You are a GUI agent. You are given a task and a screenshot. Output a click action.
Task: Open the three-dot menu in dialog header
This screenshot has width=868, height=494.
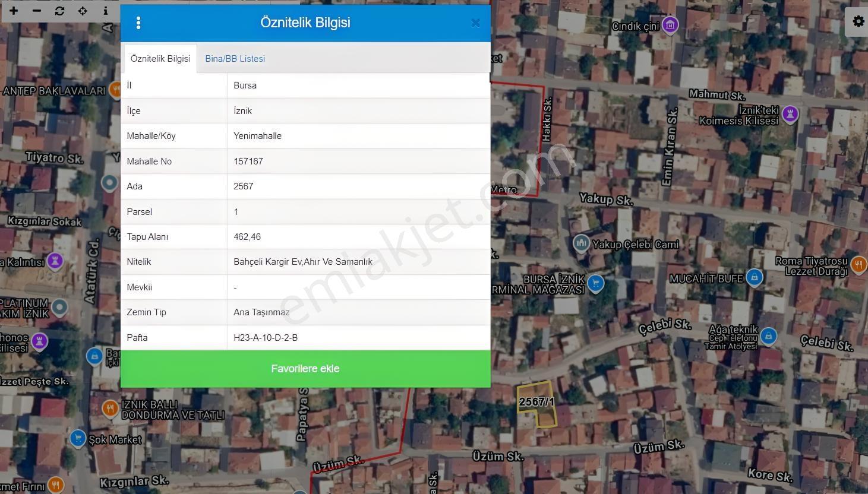click(138, 23)
